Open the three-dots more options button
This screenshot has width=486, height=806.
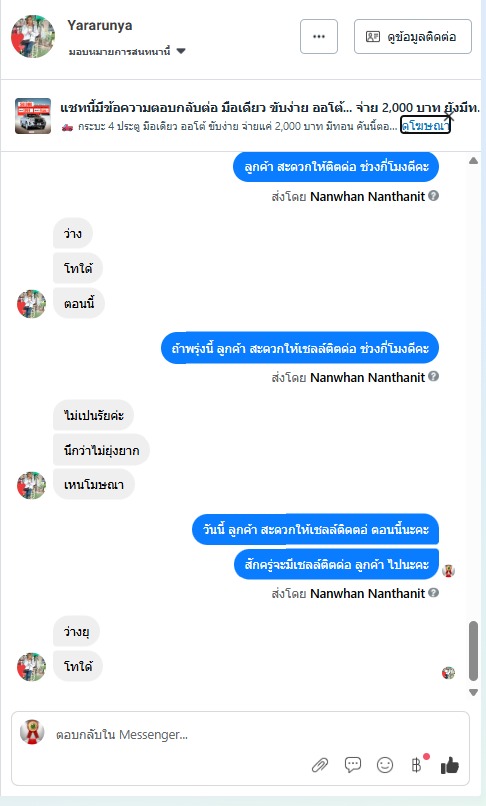click(319, 36)
